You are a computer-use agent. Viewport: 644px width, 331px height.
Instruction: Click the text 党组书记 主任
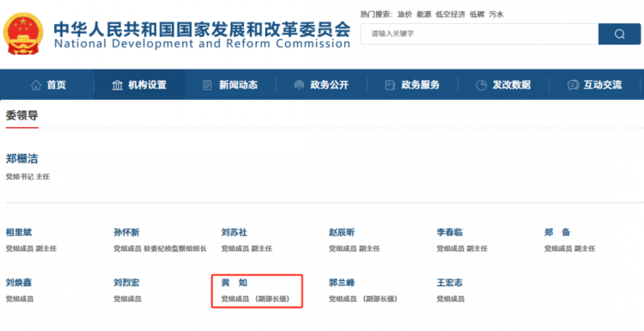point(27,177)
